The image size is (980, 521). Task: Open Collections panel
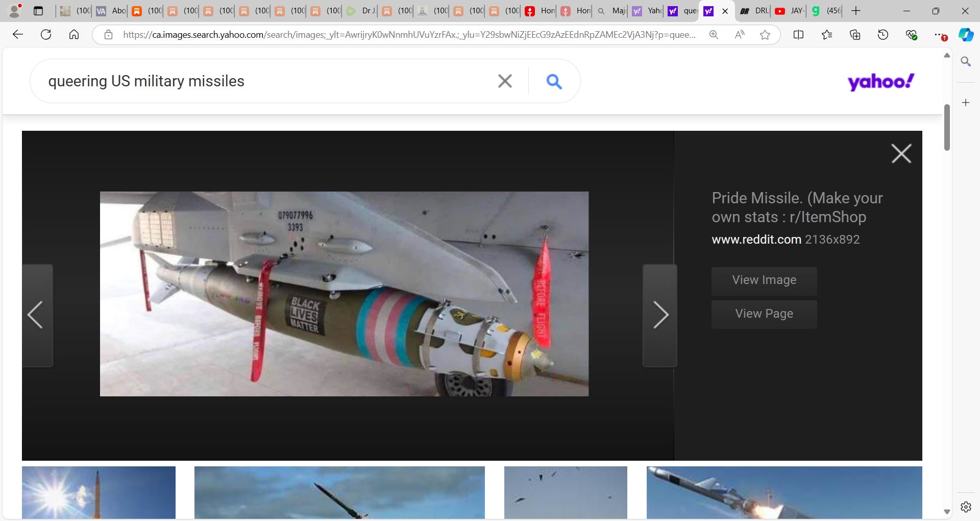pyautogui.click(x=855, y=35)
